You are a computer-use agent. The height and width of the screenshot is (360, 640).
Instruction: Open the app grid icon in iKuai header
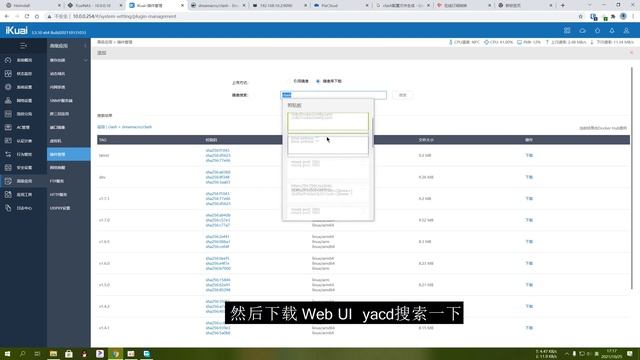click(x=567, y=31)
